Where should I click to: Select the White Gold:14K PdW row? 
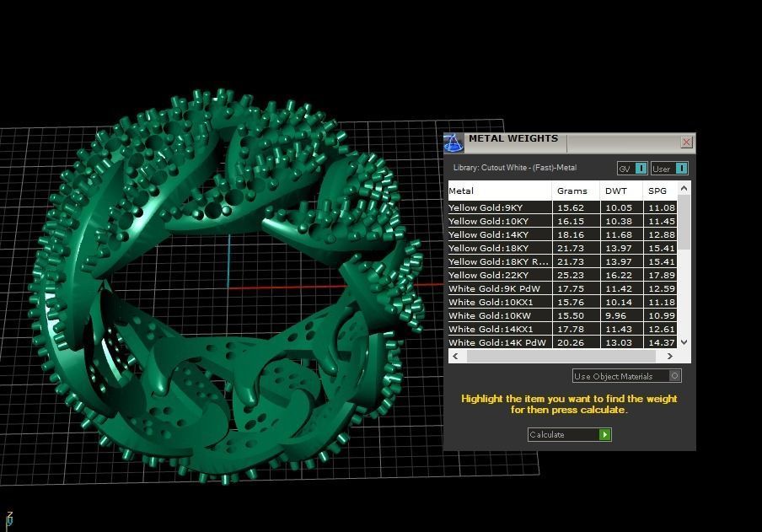[562, 342]
